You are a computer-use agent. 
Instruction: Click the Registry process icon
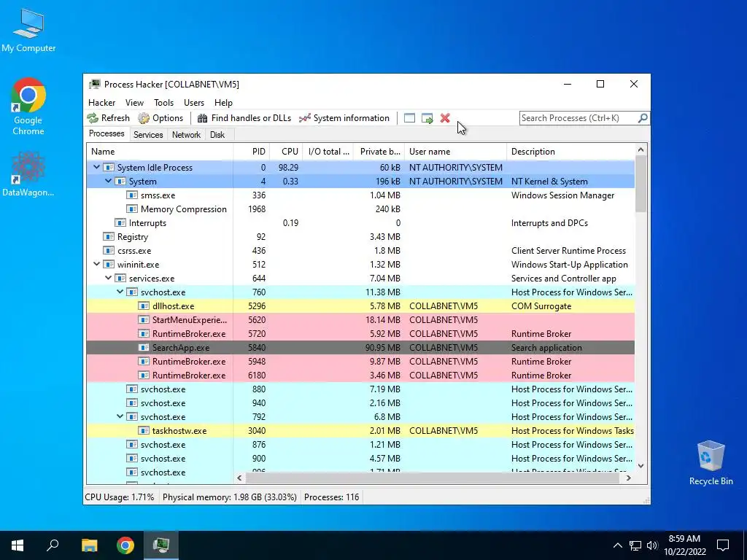109,237
